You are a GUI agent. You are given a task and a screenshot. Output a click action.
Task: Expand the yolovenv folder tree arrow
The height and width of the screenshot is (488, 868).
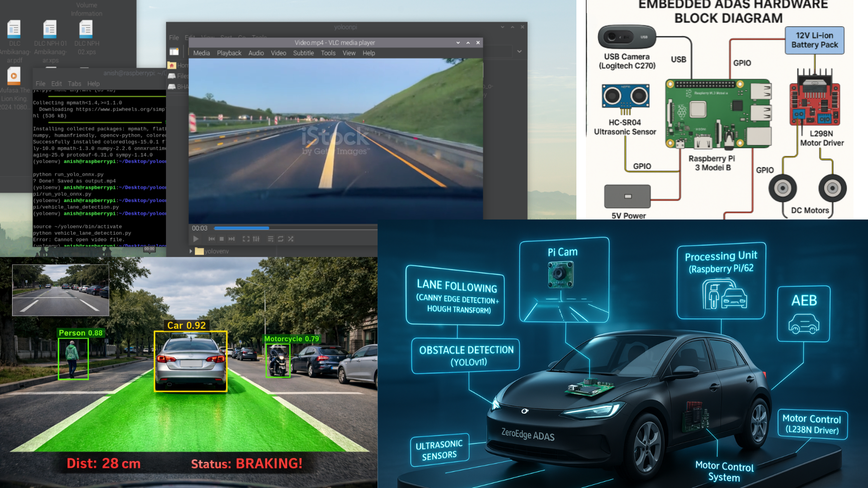click(191, 251)
